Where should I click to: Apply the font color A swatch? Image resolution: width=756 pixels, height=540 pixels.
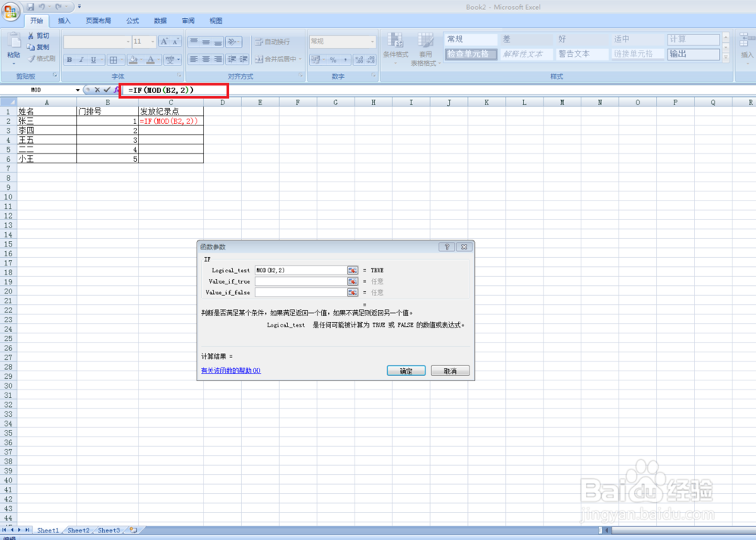click(150, 60)
